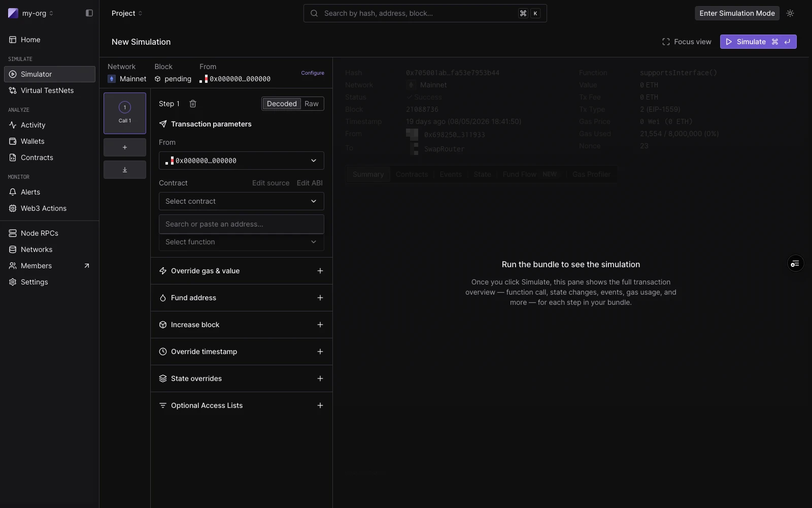The height and width of the screenshot is (508, 812).
Task: Open Alerts page
Action: [50, 192]
